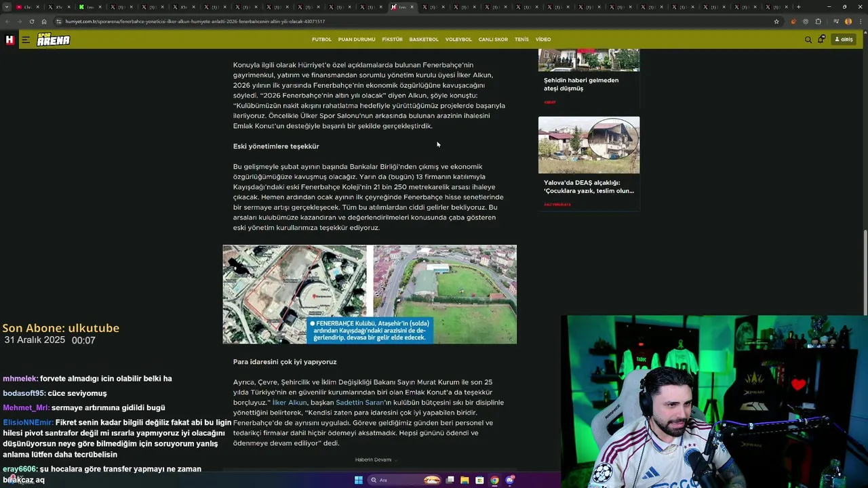Select the active Hürriyet browser tab
Image resolution: width=868 pixels, height=488 pixels.
click(402, 7)
